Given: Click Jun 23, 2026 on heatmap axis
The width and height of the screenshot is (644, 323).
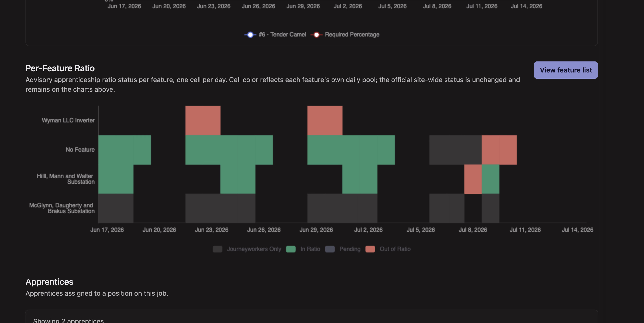Looking at the screenshot, I should point(212,230).
